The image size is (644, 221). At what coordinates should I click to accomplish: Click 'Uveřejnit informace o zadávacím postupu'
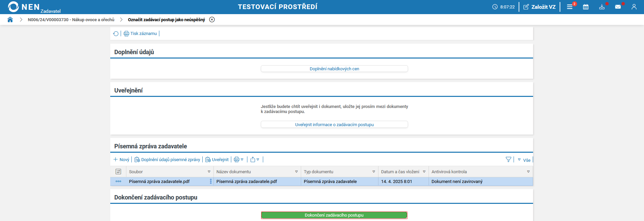click(x=334, y=124)
